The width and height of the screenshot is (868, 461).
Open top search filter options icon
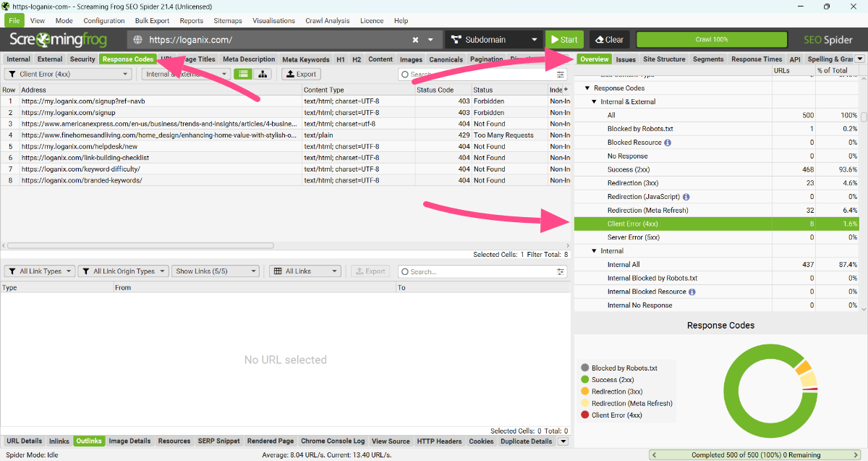tap(561, 74)
